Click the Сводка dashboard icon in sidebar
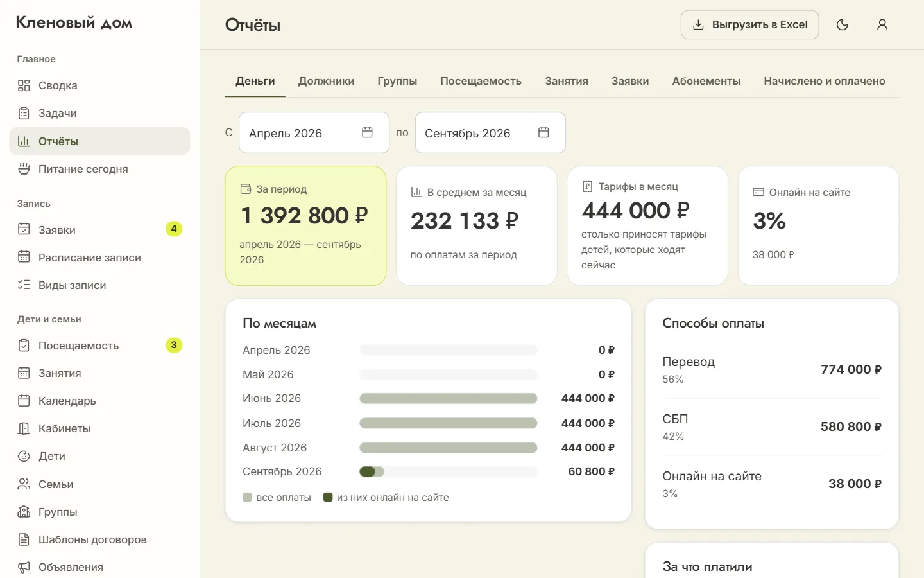The width and height of the screenshot is (924, 578). [x=24, y=85]
